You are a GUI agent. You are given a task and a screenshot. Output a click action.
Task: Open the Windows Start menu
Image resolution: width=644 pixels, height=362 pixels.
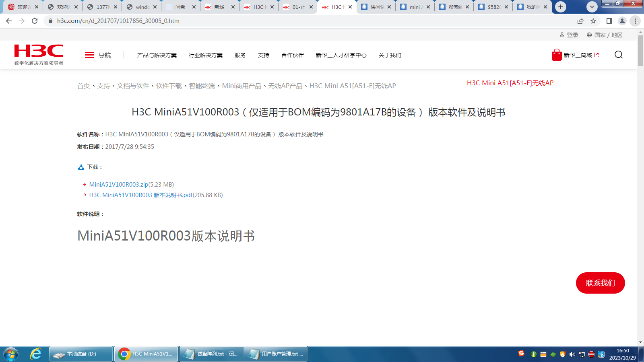(11, 354)
